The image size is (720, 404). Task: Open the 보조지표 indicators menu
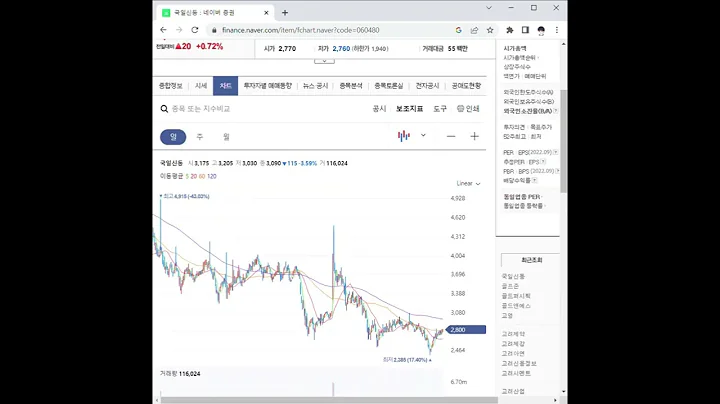409,109
